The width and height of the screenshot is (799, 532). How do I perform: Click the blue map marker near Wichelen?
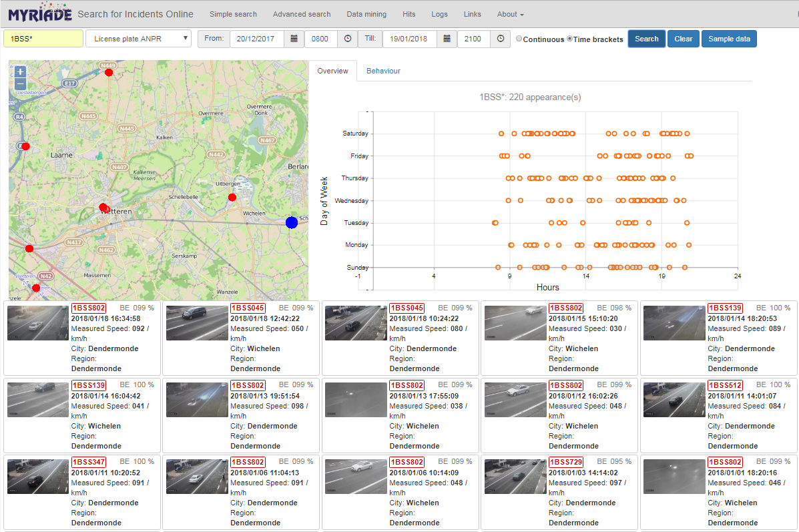292,223
